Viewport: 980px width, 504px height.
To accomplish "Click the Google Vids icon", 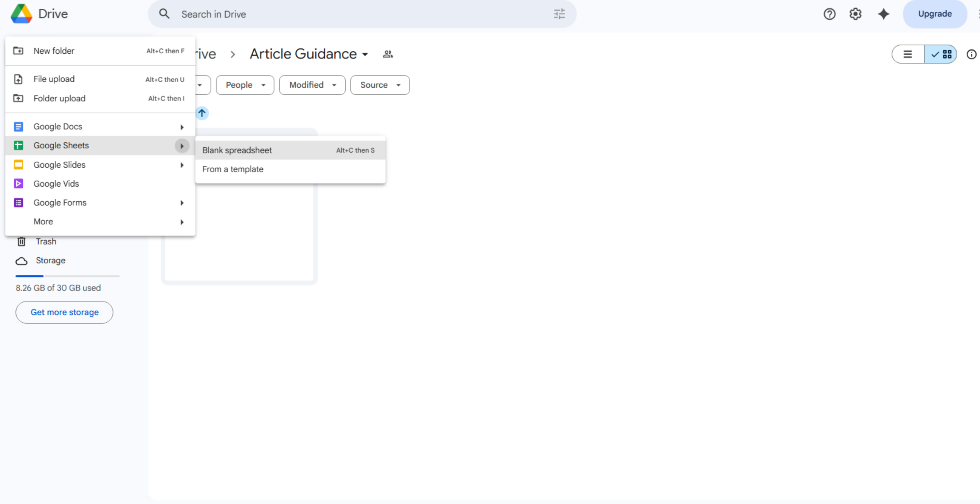I will click(x=18, y=184).
